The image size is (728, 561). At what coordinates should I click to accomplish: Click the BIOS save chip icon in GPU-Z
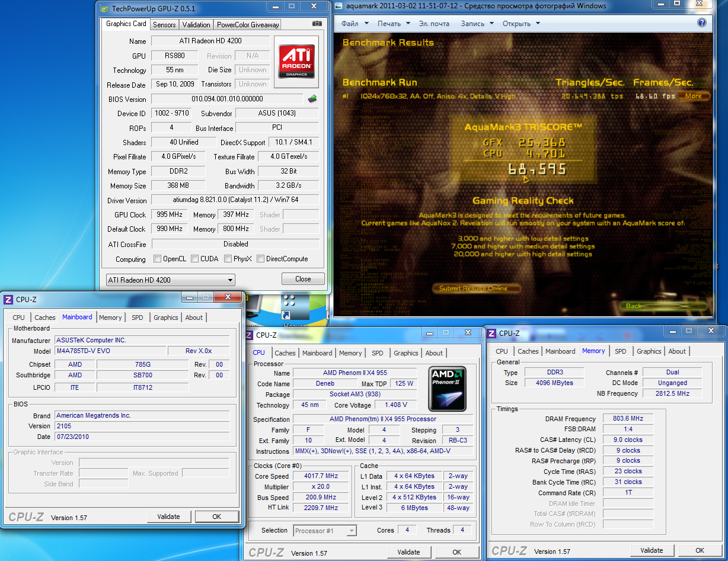[312, 98]
